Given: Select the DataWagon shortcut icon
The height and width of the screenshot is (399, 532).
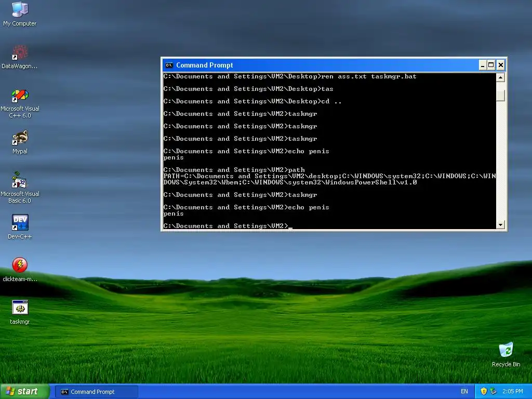Looking at the screenshot, I should (x=20, y=56).
